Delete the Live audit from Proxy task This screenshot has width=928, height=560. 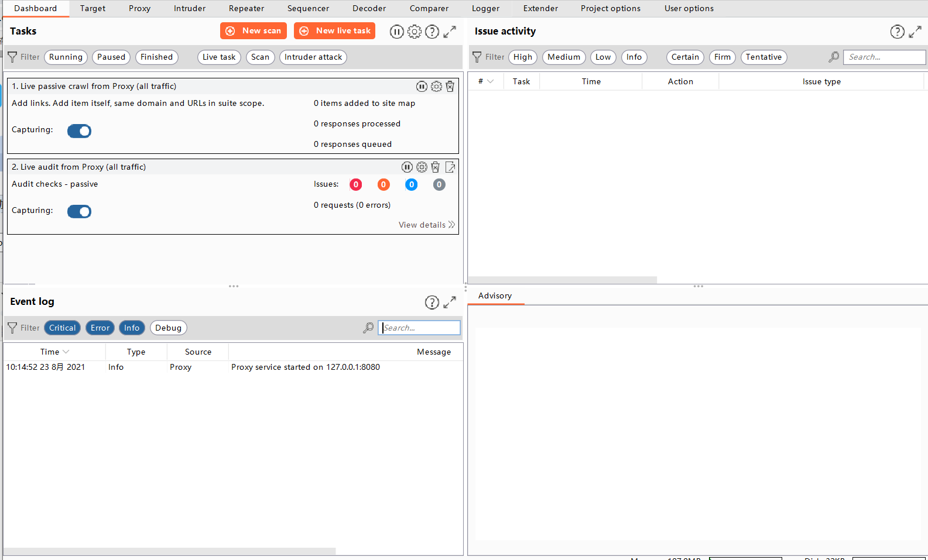pos(435,167)
